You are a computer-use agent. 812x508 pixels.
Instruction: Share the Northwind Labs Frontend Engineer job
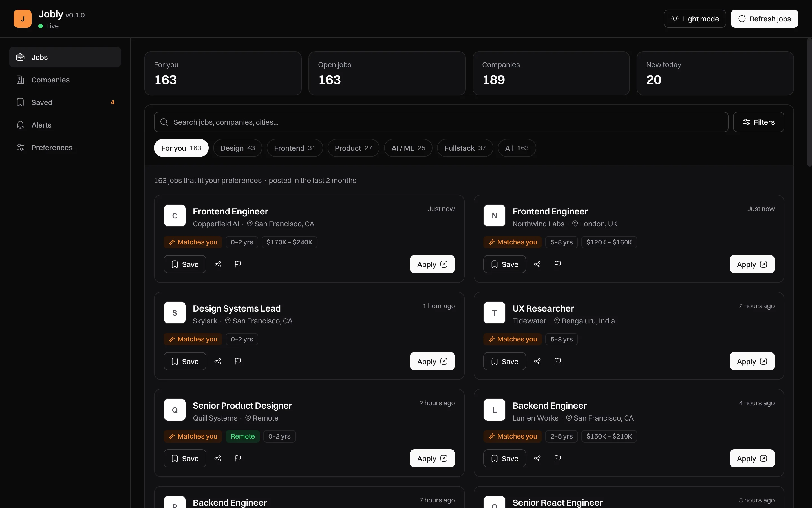point(538,264)
